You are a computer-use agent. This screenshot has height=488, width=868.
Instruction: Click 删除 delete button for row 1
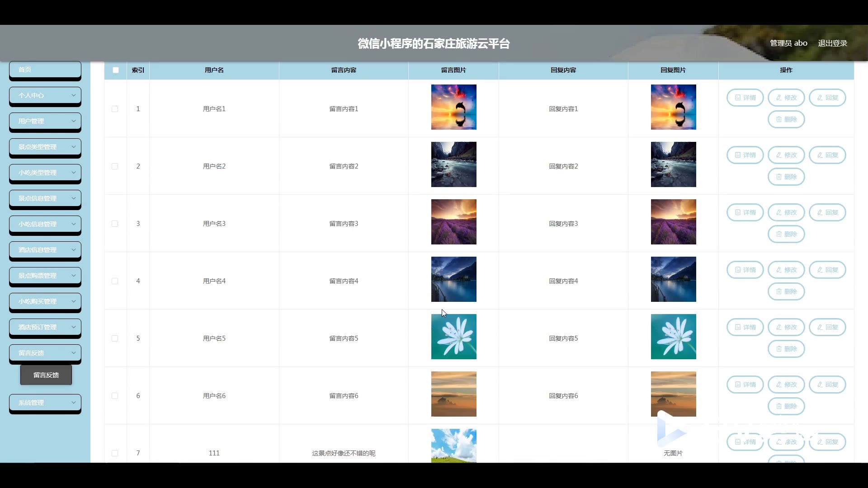[x=786, y=119]
